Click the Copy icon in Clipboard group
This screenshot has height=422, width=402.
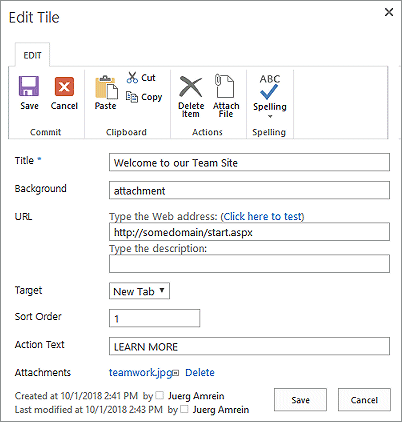click(x=132, y=97)
